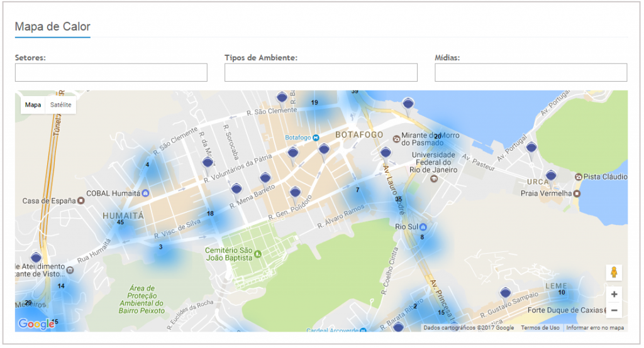Screen dimensions: 644x348
Task: Open Termos de Uso link
Action: 540,327
